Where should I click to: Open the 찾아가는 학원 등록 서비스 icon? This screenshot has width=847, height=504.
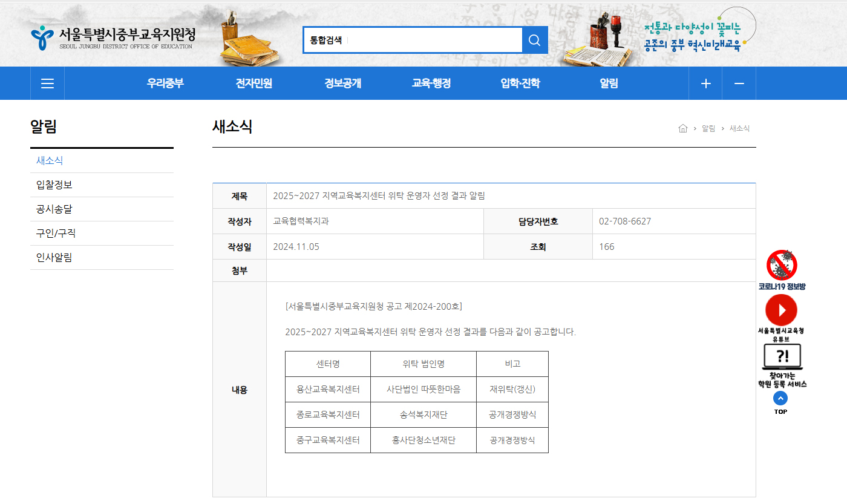pyautogui.click(x=782, y=365)
